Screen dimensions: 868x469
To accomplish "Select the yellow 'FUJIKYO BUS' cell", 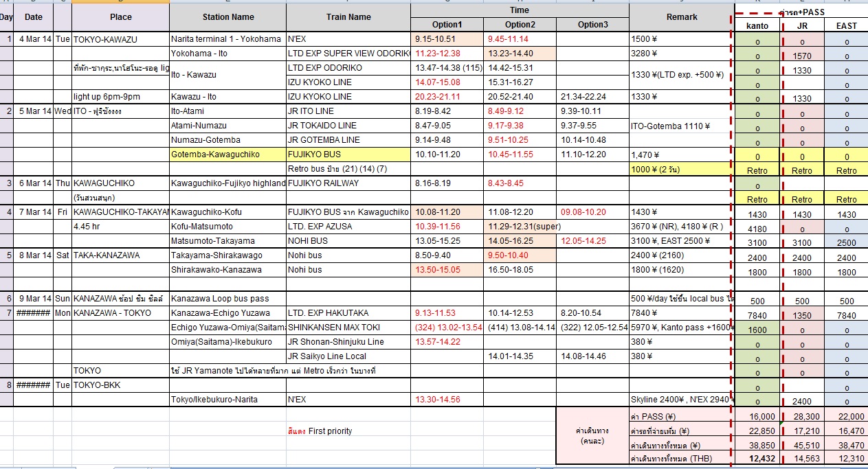I will point(348,155).
